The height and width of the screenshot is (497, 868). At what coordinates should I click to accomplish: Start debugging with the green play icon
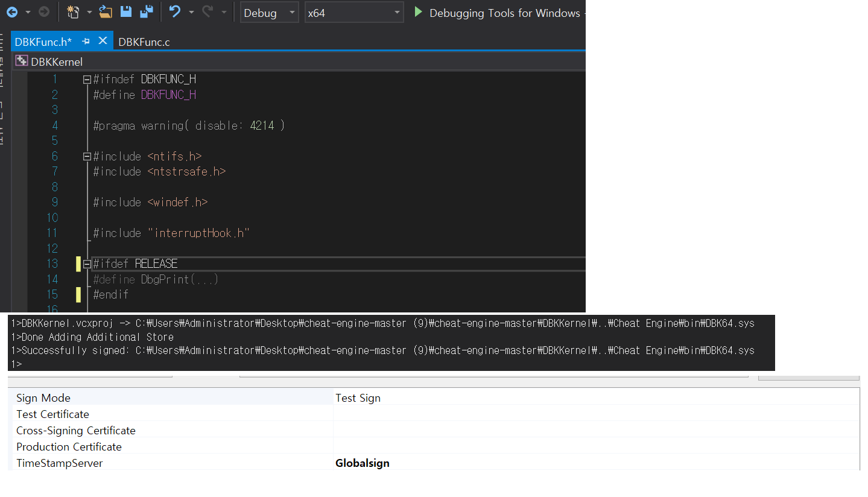419,12
